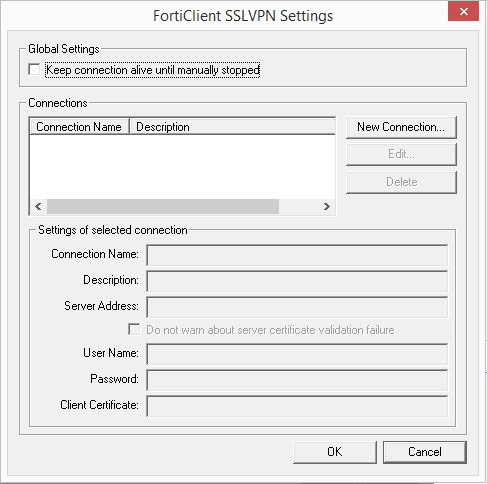487x484 pixels.
Task: Click inside the Password field
Action: point(297,380)
